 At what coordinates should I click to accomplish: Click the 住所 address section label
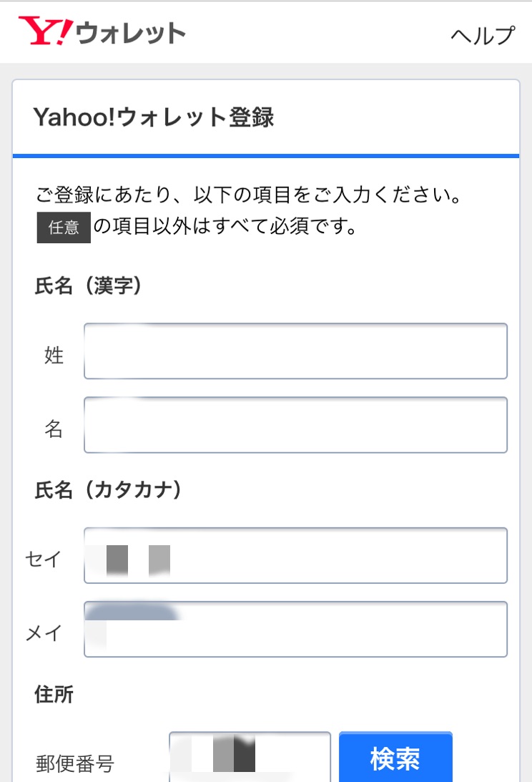coord(54,694)
